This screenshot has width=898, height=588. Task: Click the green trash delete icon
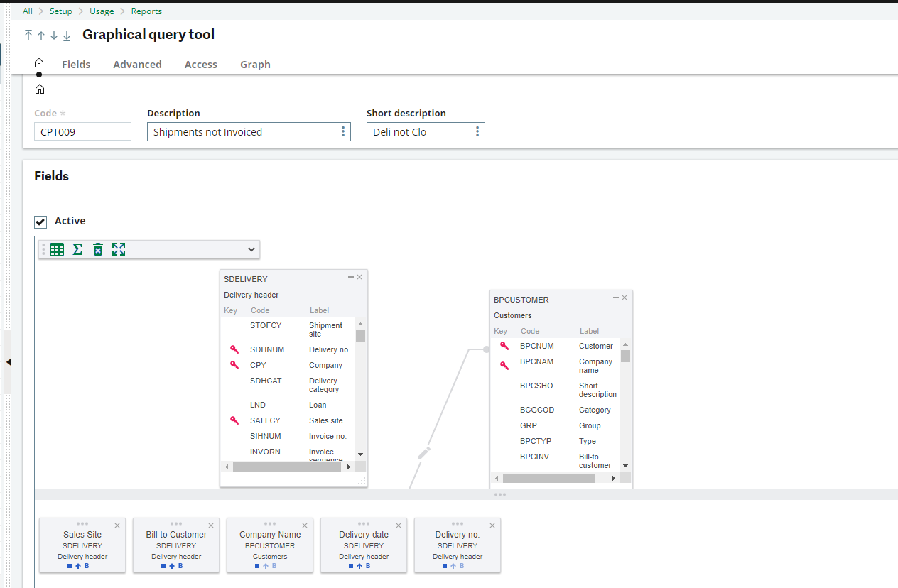pyautogui.click(x=97, y=249)
